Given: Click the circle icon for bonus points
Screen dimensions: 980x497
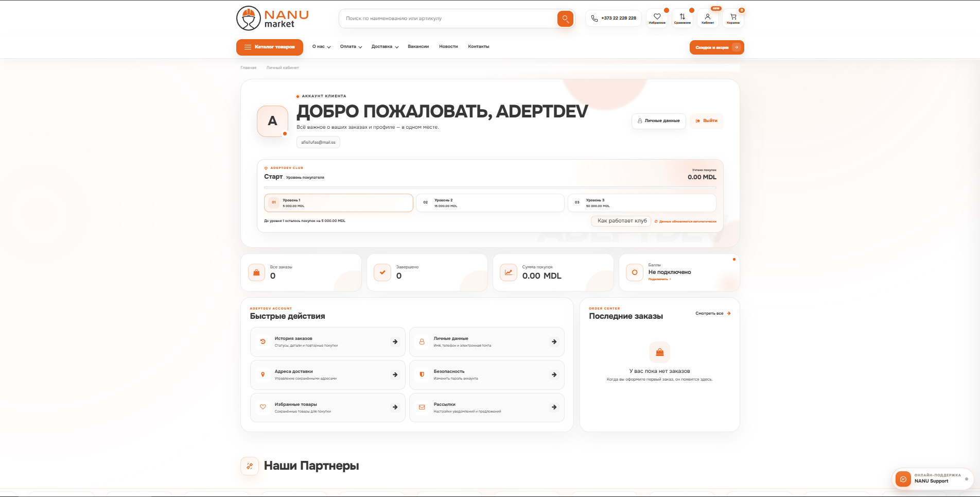Looking at the screenshot, I should click(x=635, y=272).
